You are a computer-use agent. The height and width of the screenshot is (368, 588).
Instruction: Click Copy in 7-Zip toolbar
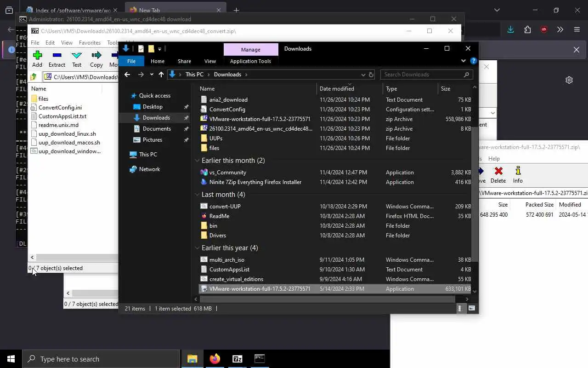point(96,59)
